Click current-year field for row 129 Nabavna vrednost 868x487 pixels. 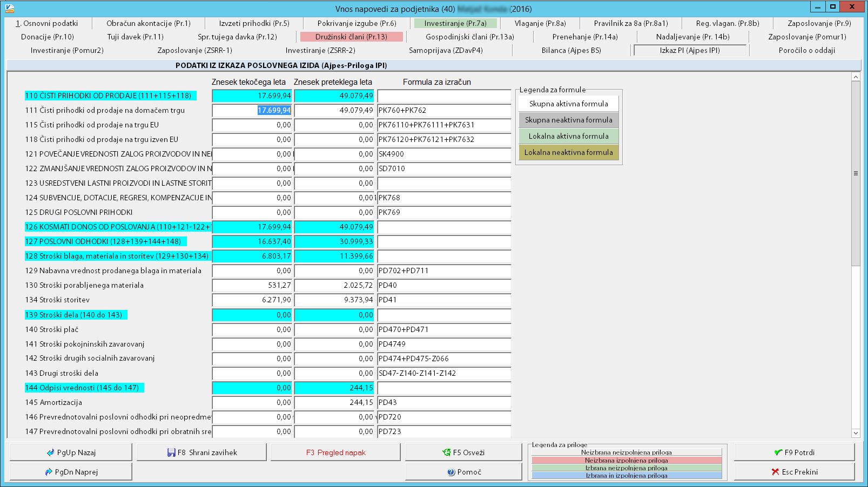click(252, 270)
